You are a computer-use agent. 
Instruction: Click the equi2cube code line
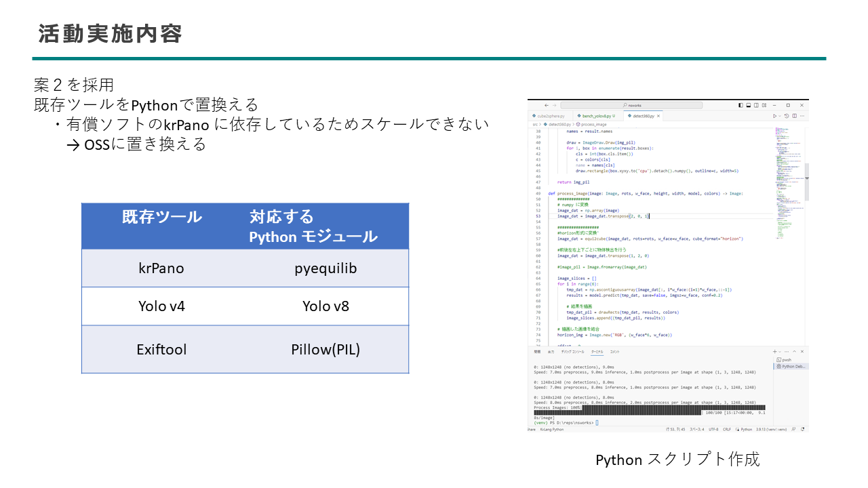[x=650, y=239]
